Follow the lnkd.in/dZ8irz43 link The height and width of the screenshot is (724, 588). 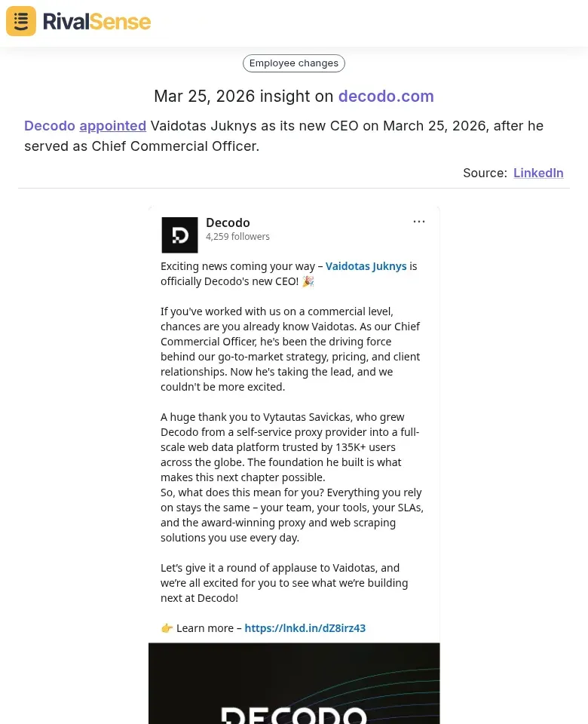coord(305,628)
